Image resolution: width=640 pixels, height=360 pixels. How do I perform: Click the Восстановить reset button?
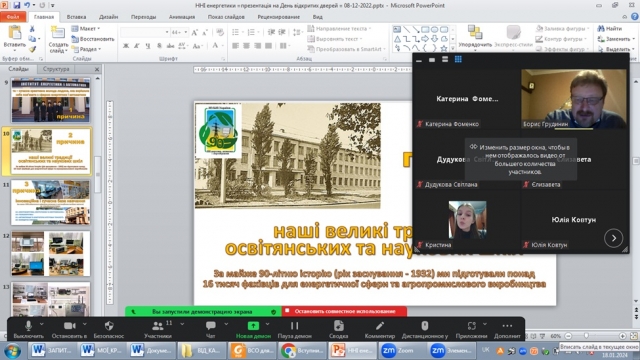tap(93, 39)
